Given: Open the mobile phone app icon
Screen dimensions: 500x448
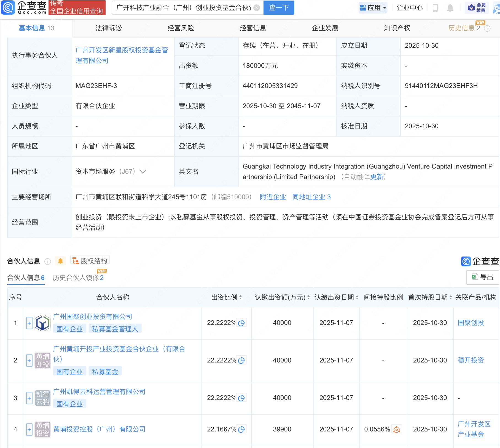Looking at the screenshot, I should 435,8.
